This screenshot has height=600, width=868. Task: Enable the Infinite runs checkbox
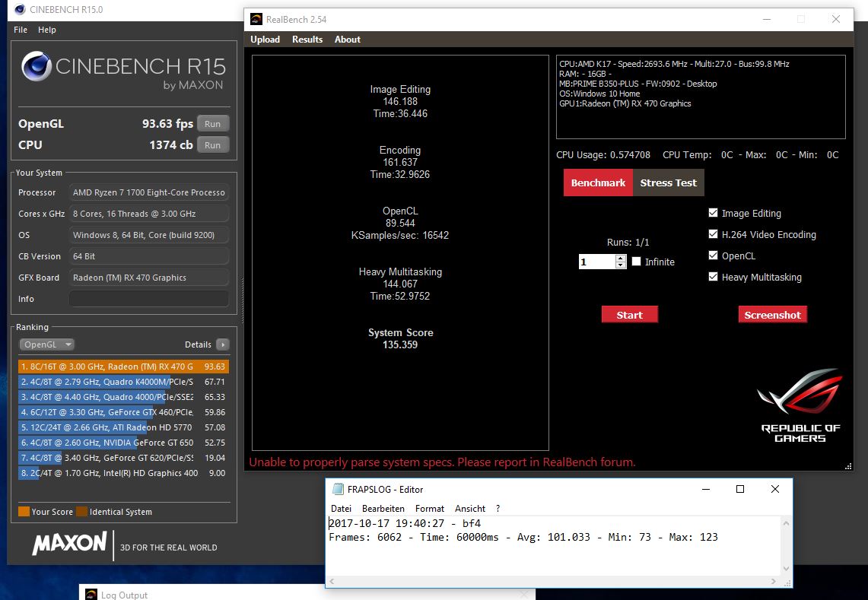tap(637, 262)
